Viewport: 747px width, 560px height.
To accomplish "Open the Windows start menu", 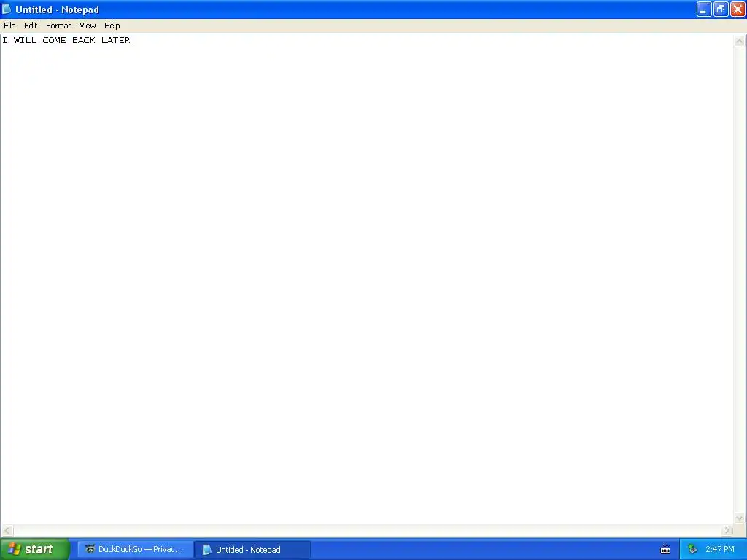I will (x=35, y=549).
